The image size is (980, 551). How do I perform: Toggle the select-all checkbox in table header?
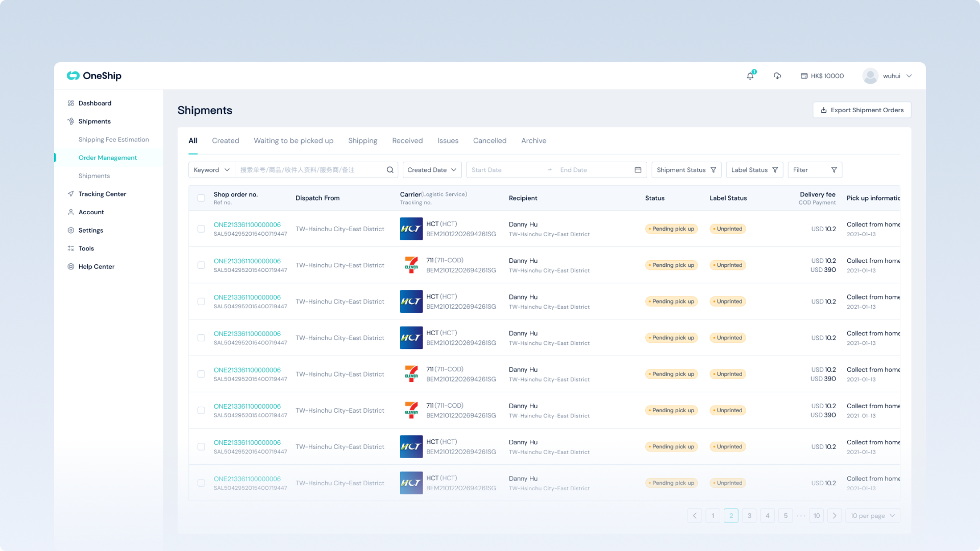201,198
